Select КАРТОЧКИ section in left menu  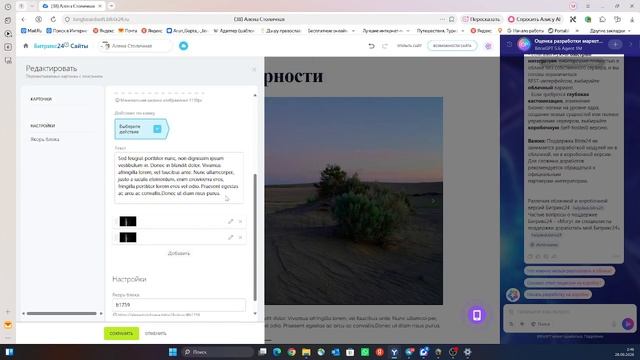[41, 99]
